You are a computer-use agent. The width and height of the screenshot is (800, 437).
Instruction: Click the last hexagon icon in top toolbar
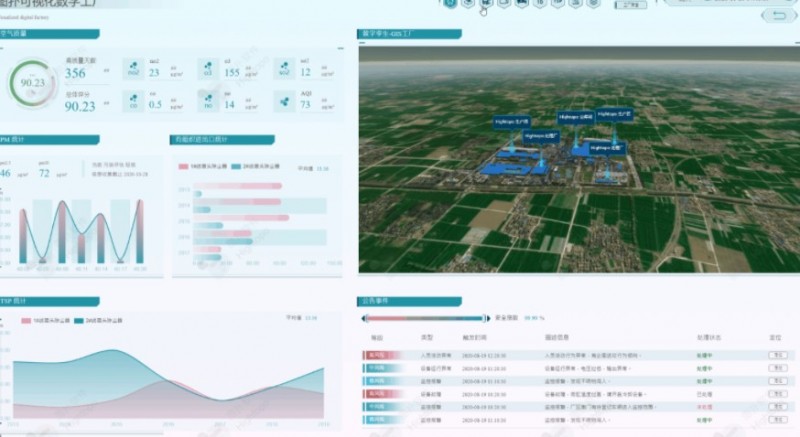click(594, 5)
